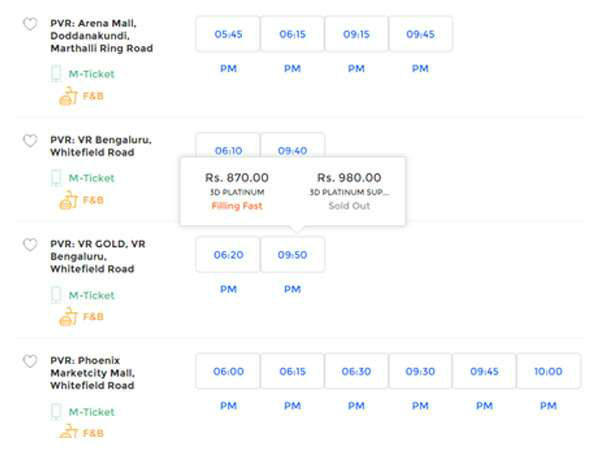Pick 09:50 PM showtime at VR GOLD
This screenshot has width=600, height=450.
292,255
